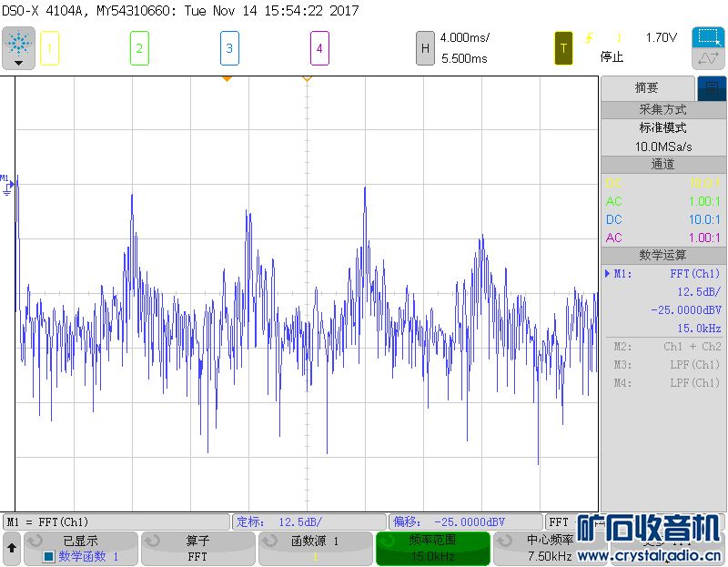
Task: Select channel 3 blue button
Action: (x=229, y=48)
